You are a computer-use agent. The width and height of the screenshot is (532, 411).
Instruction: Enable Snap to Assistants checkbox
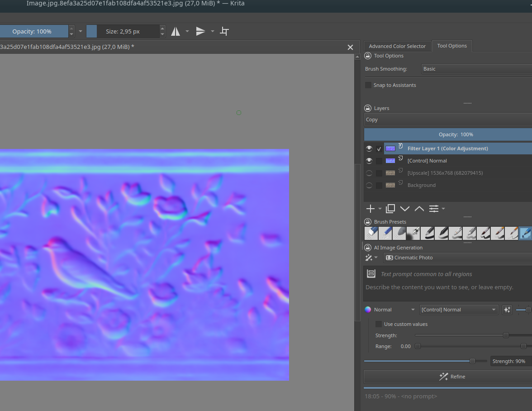[368, 85]
